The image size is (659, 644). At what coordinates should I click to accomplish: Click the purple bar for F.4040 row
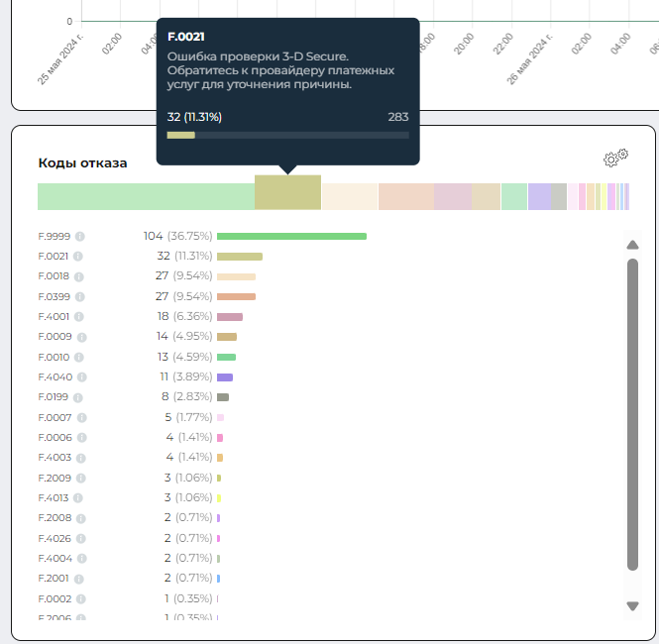[225, 377]
